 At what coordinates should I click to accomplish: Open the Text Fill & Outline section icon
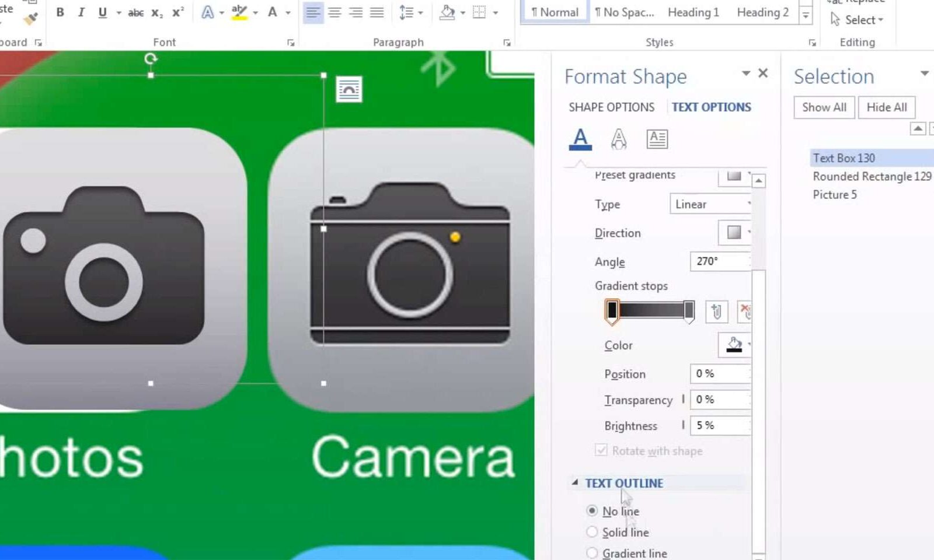[580, 139]
